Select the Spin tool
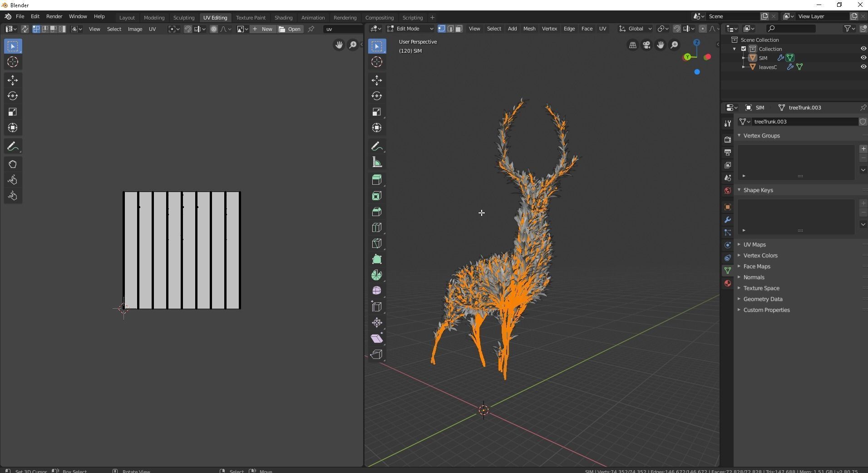 (377, 275)
